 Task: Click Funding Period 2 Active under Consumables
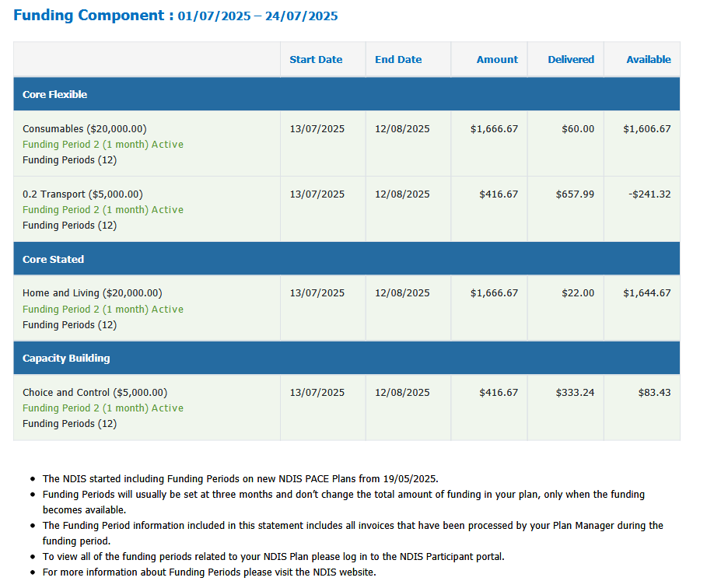coord(103,145)
